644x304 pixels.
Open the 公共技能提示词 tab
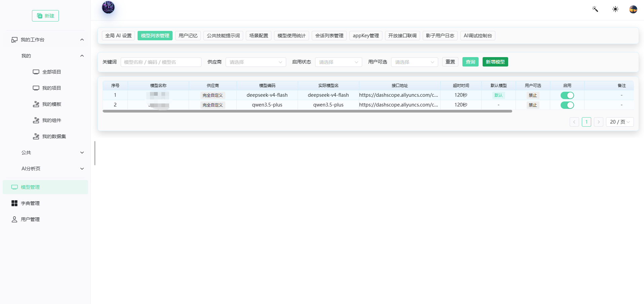[x=223, y=36]
